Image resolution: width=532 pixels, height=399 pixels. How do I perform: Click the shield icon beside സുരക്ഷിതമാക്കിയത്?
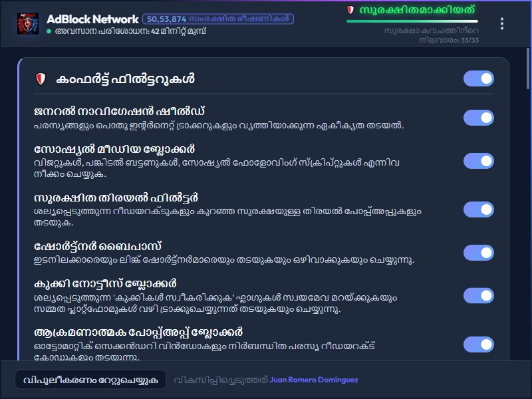pyautogui.click(x=350, y=10)
